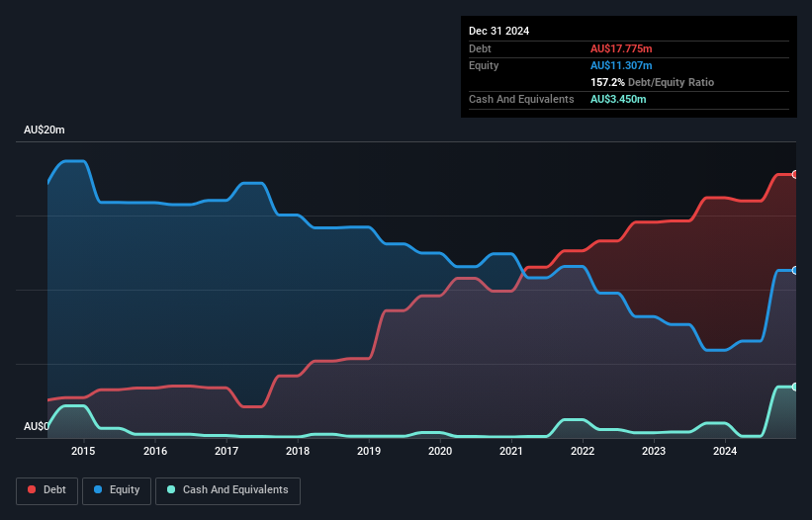Click Cash And Equivalents tooltip label
This screenshot has width=812, height=520.
(521, 99)
